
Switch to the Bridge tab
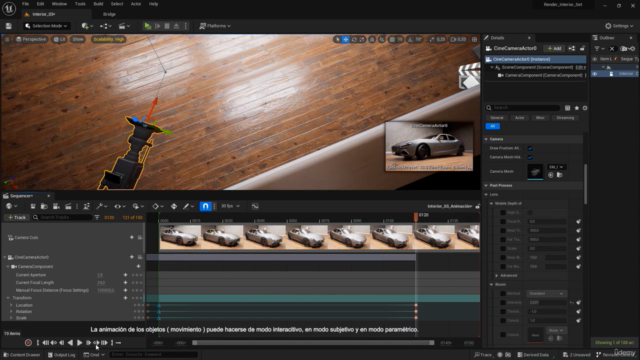coord(109,14)
